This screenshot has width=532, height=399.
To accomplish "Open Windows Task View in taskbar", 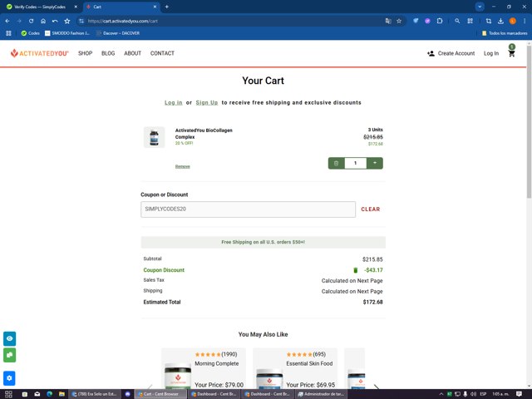I will [8, 394].
